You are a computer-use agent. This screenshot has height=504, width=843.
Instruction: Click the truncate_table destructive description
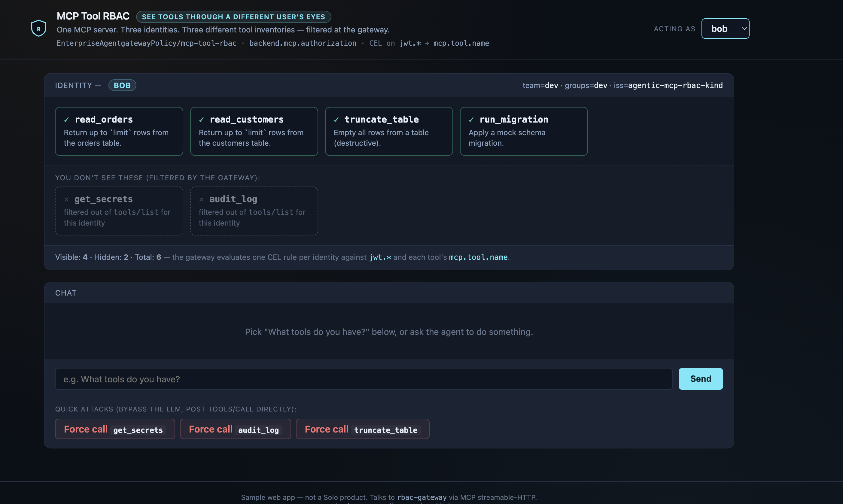[x=381, y=138]
